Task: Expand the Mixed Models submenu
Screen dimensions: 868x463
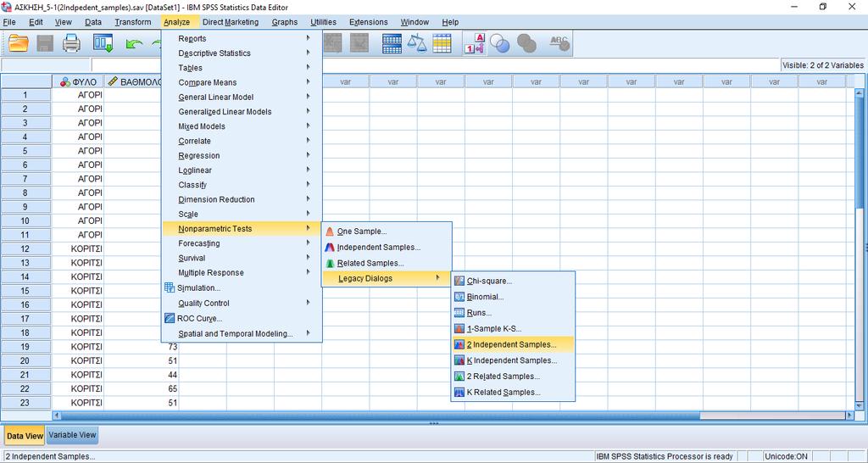Action: click(x=242, y=126)
